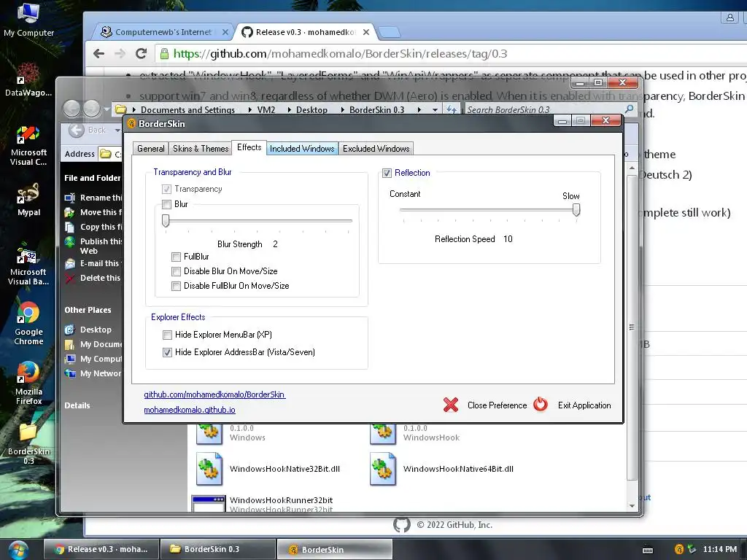Open the Back button history dropdown arrow
The image size is (747, 560).
[x=117, y=130]
